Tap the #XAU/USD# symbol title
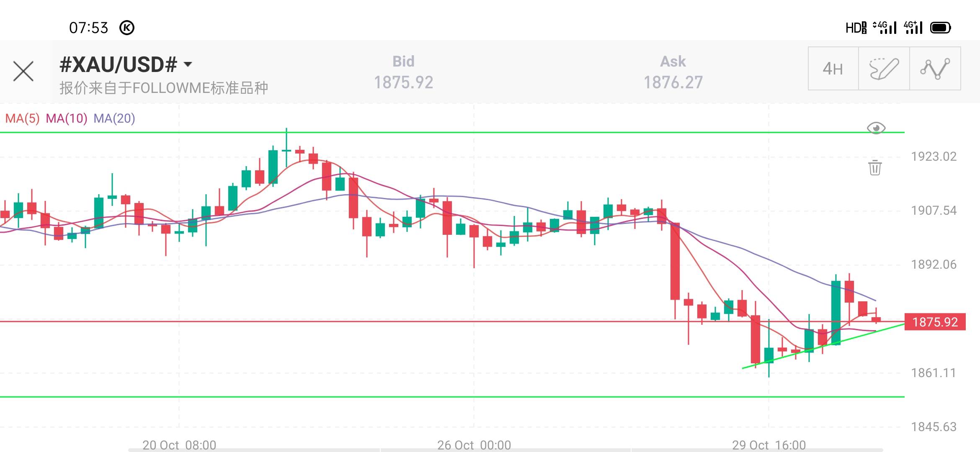980x452 pixels. point(119,64)
